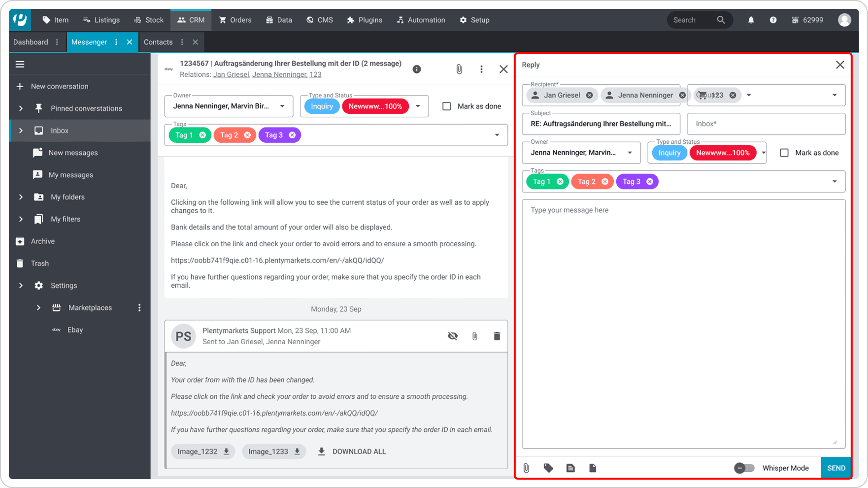
Task: Open the Archive folder
Action: (43, 241)
